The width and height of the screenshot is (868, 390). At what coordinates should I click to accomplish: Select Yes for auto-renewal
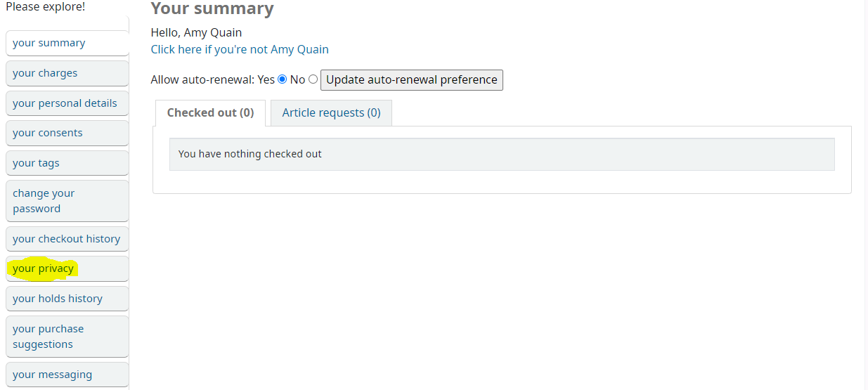(283, 79)
